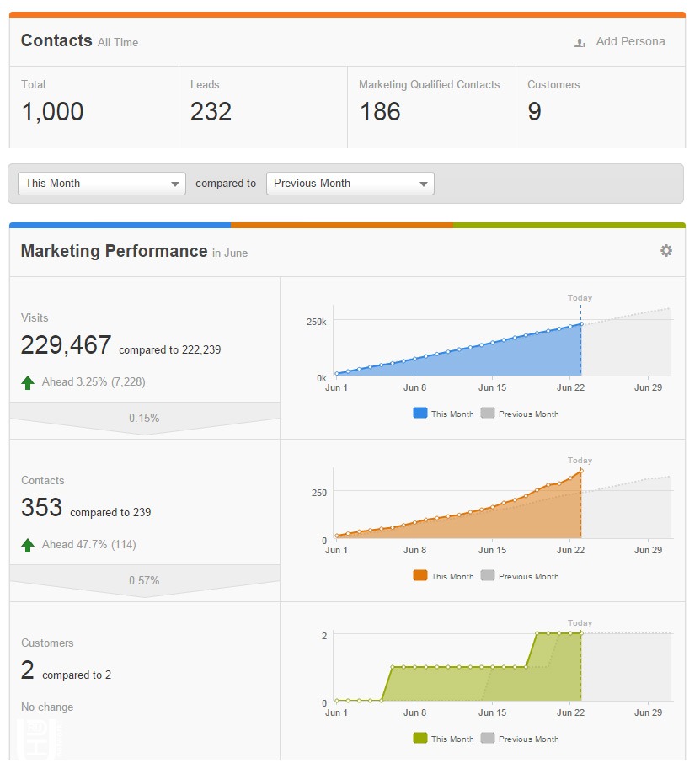Click 'compared to 239' text
This screenshot has width=700, height=779.
click(110, 512)
